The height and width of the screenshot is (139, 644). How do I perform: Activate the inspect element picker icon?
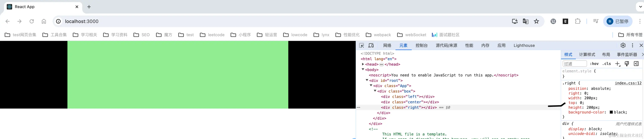361,45
